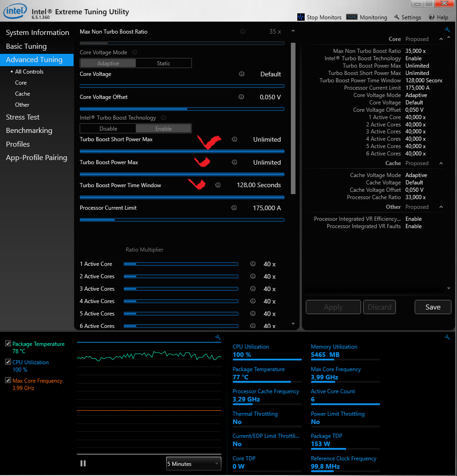Select Other sub-item under Advanced Tuning

(22, 105)
